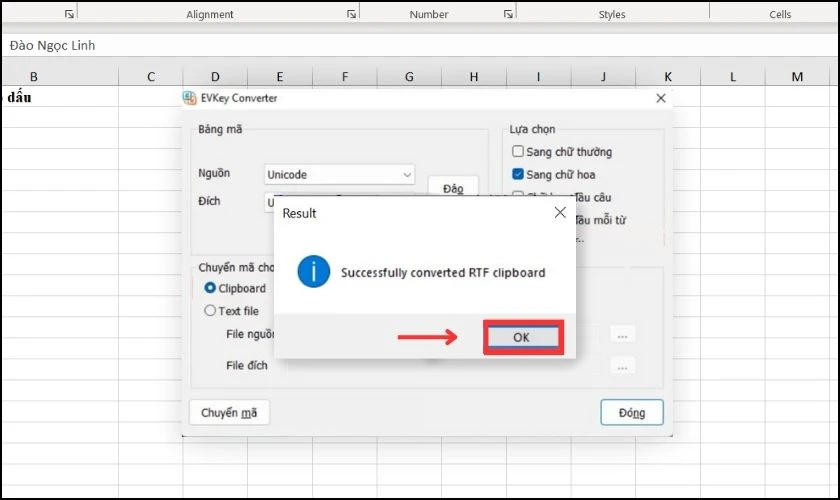Click the Styles group label
Screen dimensions: 840x500
[x=612, y=14]
